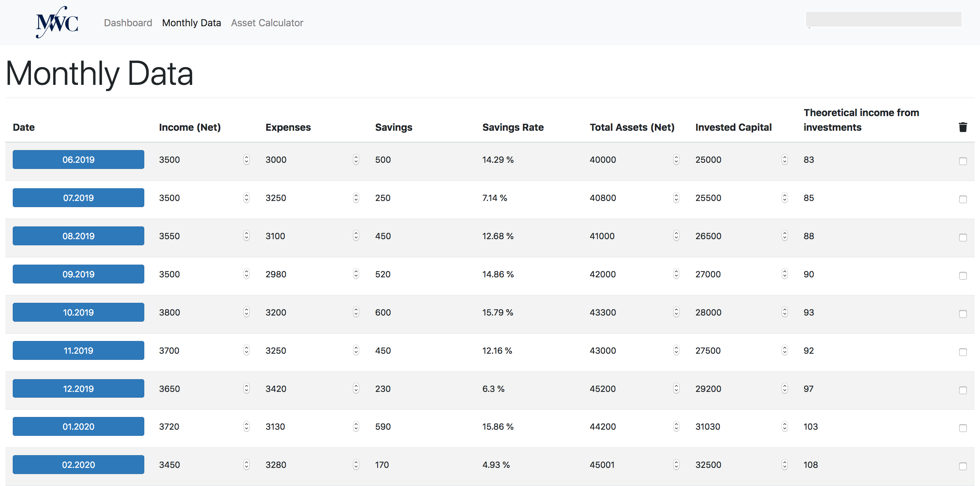Click invested capital field showing 31030
Viewport: 980px width, 486px height.
point(742,426)
